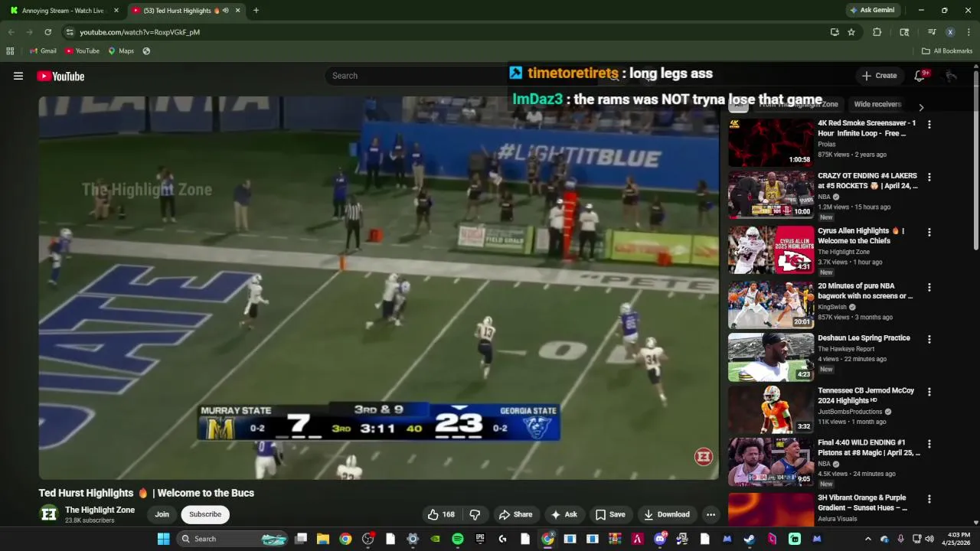This screenshot has width=980, height=551.
Task: Open the YouTube hamburger guide menu
Action: [x=18, y=76]
